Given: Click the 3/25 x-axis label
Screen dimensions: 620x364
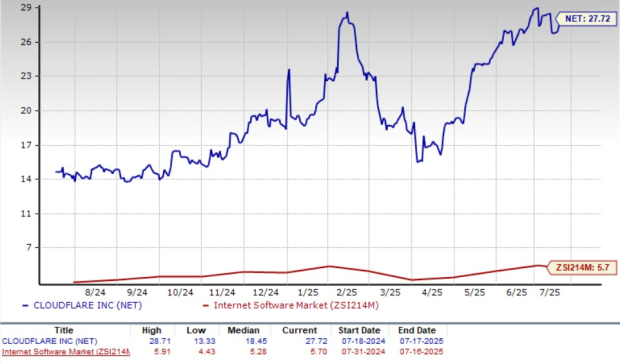Looking at the screenshot, I should [390, 292].
